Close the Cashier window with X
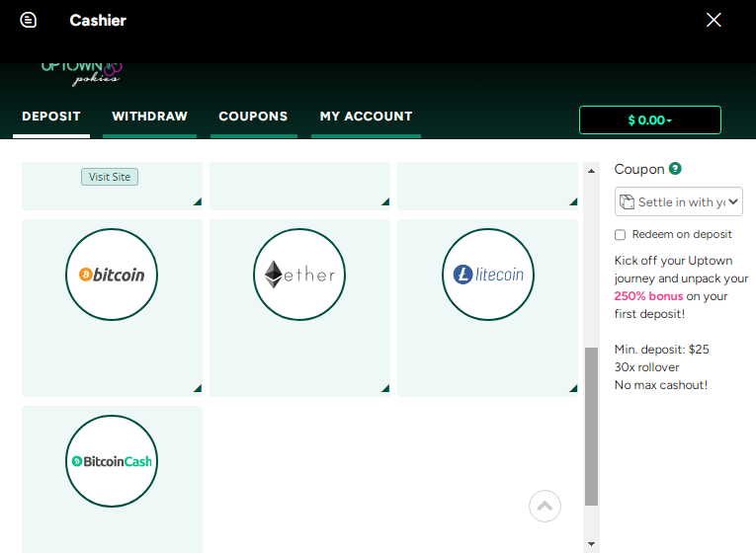Image resolution: width=756 pixels, height=555 pixels. pyautogui.click(x=714, y=20)
